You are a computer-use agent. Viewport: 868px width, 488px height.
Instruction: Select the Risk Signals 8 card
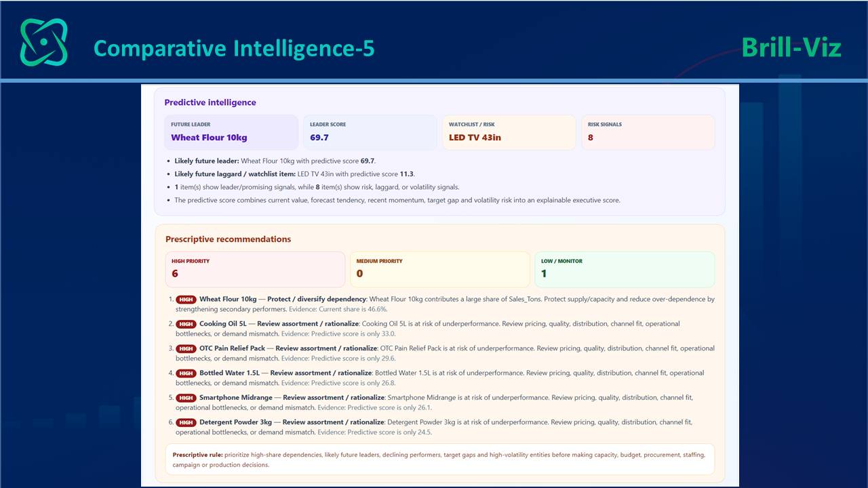point(648,132)
